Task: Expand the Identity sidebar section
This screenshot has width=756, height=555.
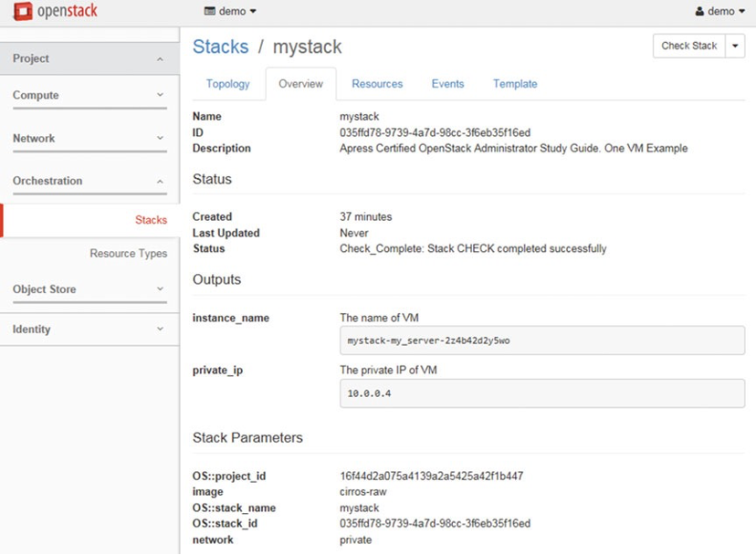Action: click(x=89, y=330)
